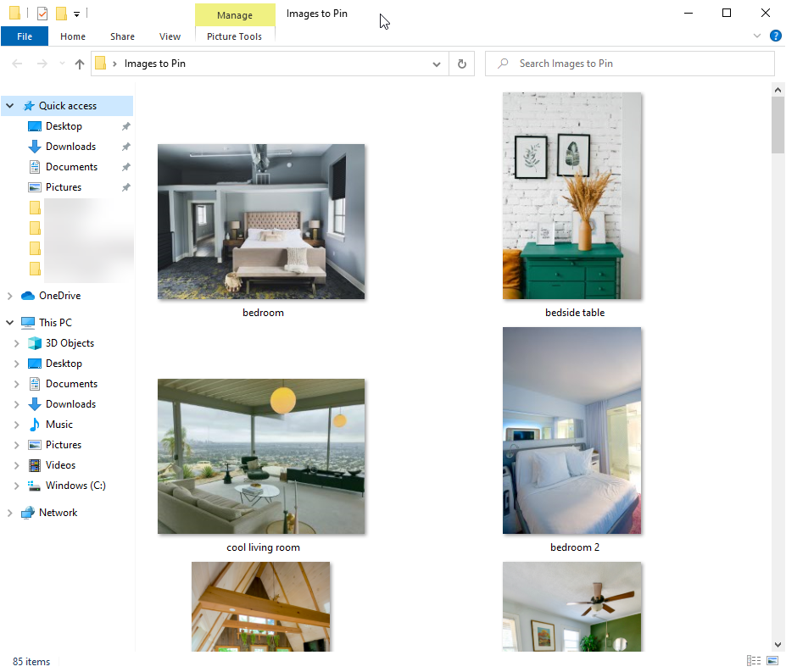Click the Properties quick access toolbar icon

[x=42, y=13]
